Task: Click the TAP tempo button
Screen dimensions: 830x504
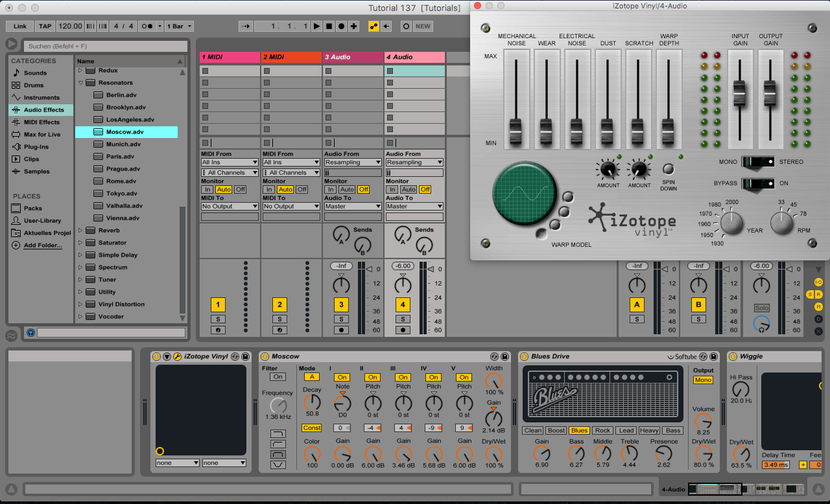Action: click(45, 27)
